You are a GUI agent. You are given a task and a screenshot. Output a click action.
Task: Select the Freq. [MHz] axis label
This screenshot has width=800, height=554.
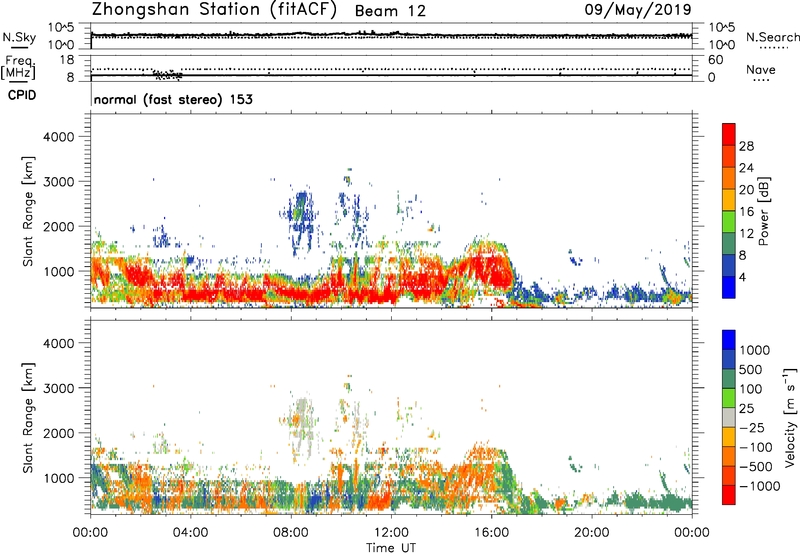18,68
